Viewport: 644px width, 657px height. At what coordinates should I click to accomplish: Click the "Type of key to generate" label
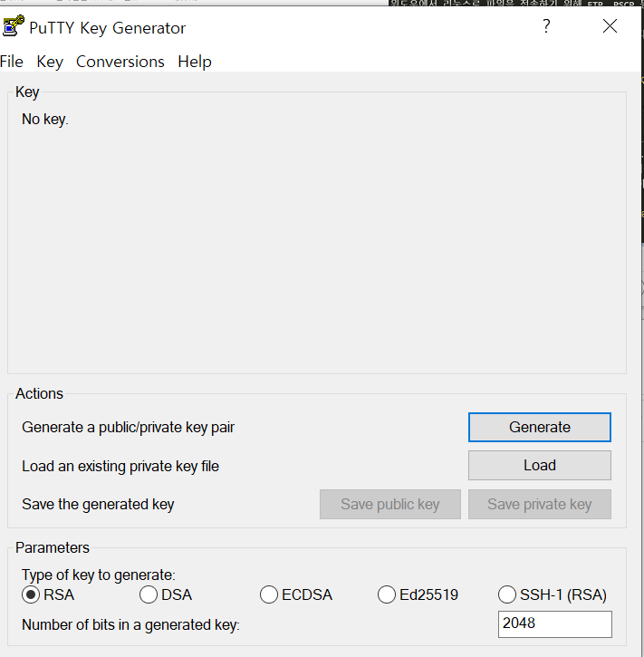tap(98, 575)
